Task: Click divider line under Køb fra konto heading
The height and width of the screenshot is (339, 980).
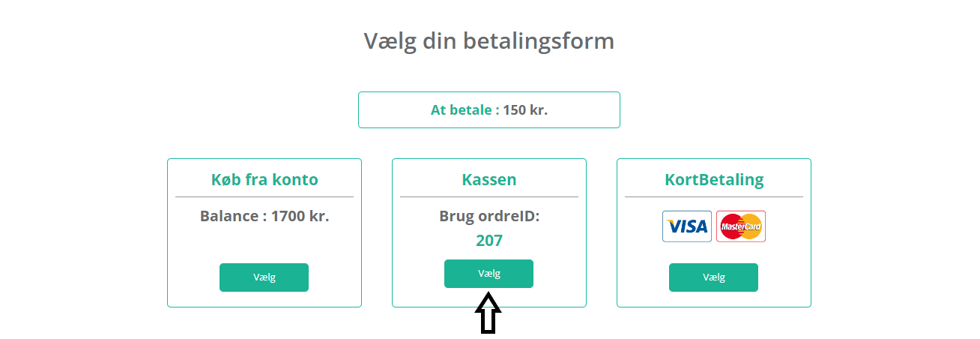Action: pyautogui.click(x=264, y=196)
